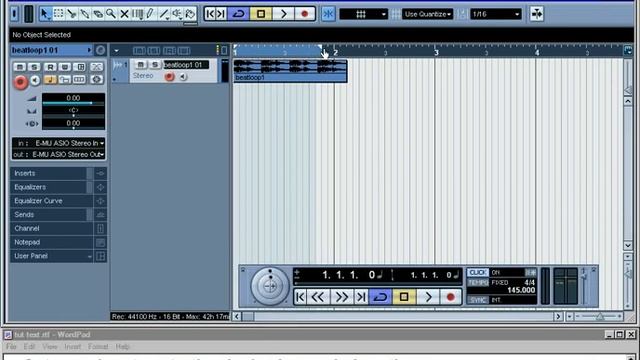Select the Erase tool

98,14
